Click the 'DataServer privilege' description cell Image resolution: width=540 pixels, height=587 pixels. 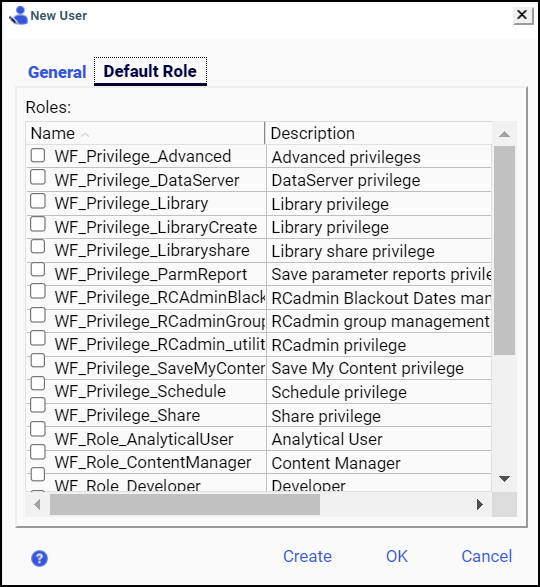(x=346, y=181)
